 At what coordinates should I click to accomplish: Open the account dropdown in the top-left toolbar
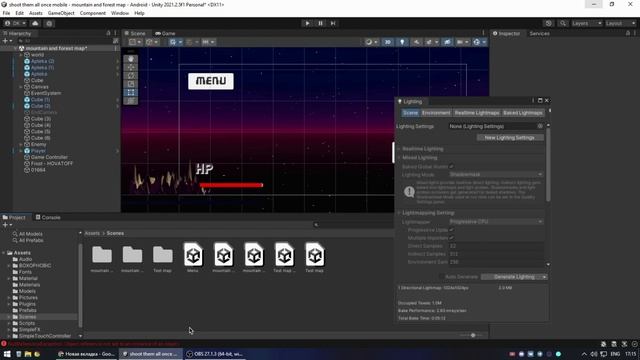(16, 23)
